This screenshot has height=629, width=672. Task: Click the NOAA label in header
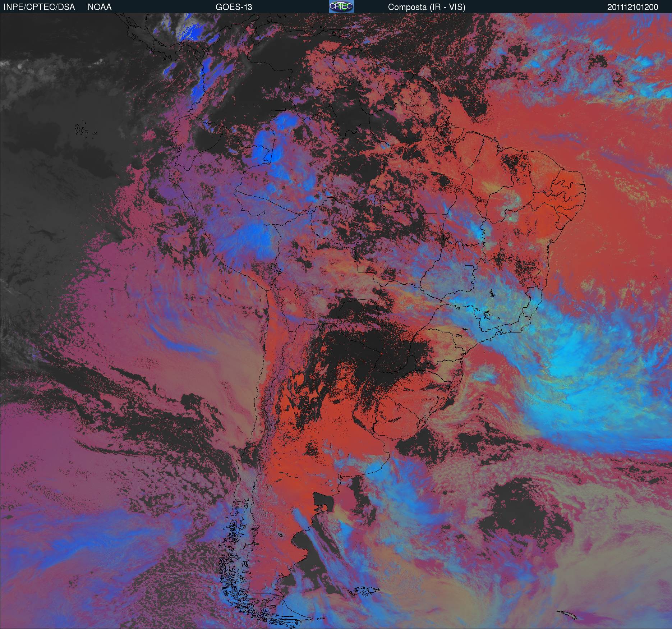(x=100, y=7)
